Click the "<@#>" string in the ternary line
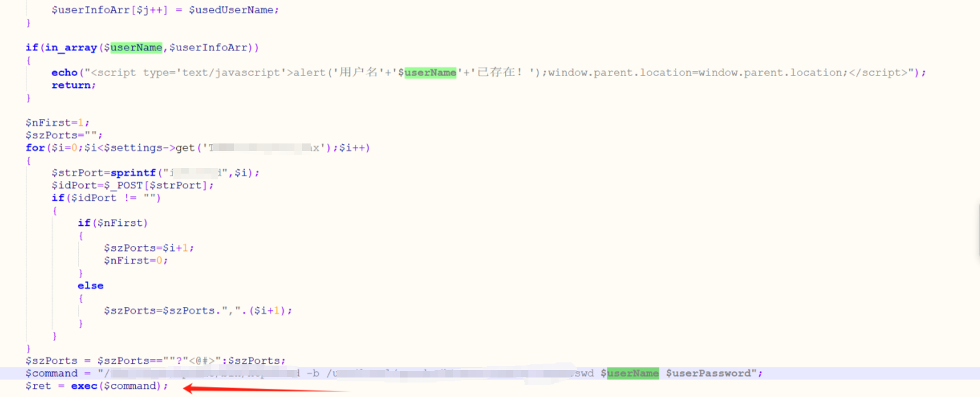980x397 pixels. pos(204,361)
